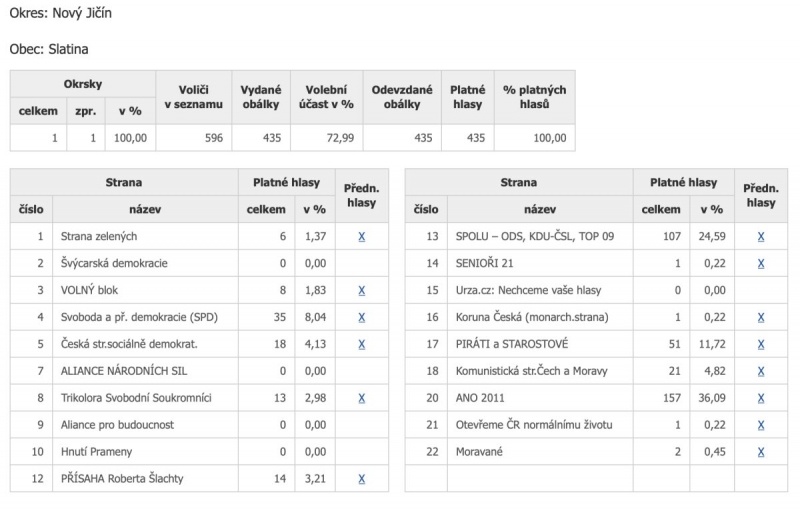Open preferential votes X for ANO 2011
This screenshot has width=800, height=509.
click(761, 398)
